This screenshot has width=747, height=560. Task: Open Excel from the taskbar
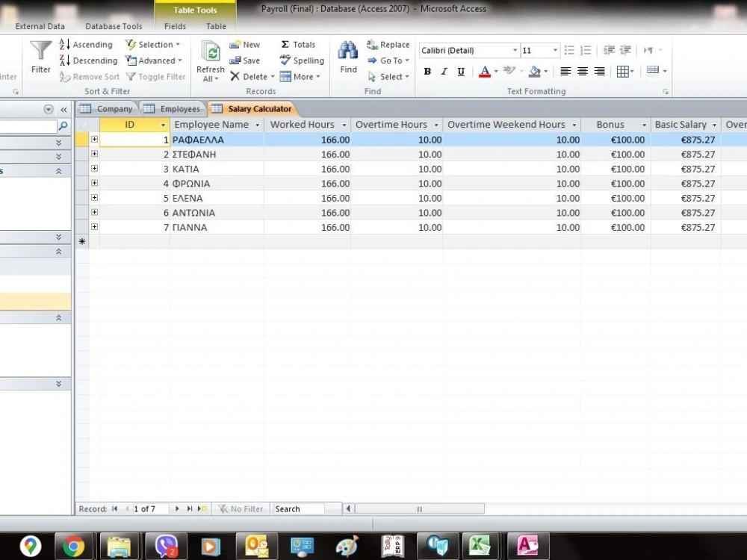(x=480, y=545)
